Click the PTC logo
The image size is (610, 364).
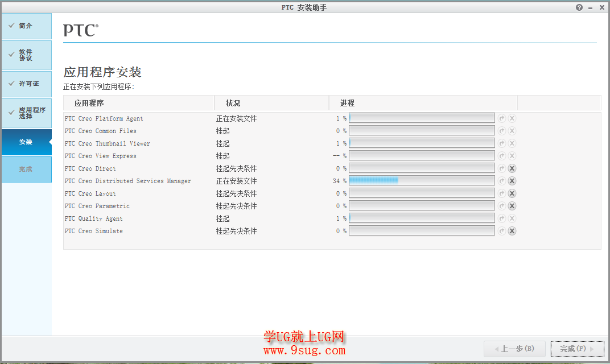[x=81, y=30]
